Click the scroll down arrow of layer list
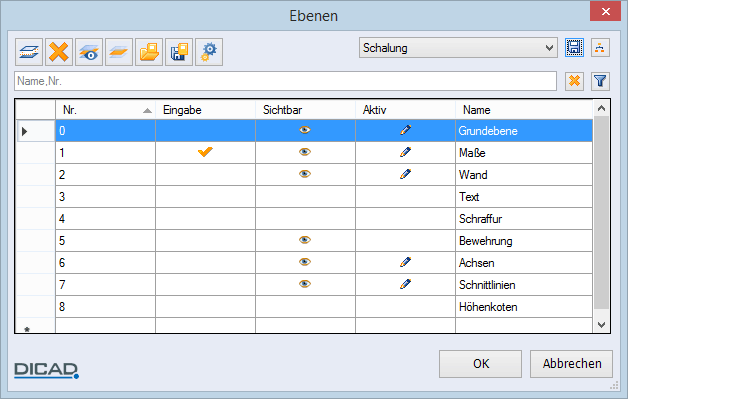Image resolution: width=749 pixels, height=399 pixels. coord(601,325)
